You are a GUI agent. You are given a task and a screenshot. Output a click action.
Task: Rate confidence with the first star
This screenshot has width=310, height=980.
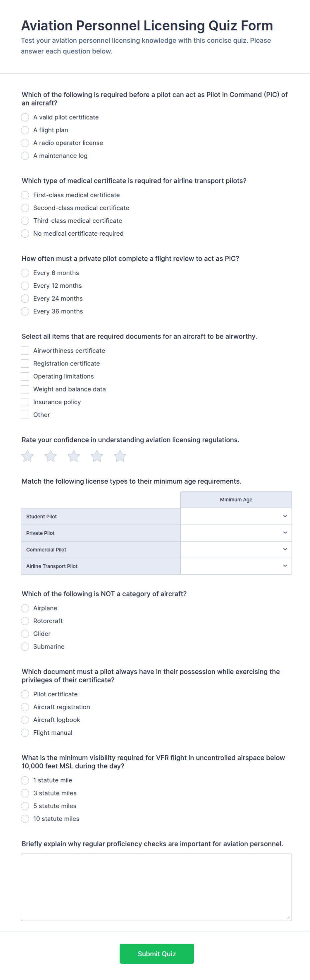tap(27, 456)
